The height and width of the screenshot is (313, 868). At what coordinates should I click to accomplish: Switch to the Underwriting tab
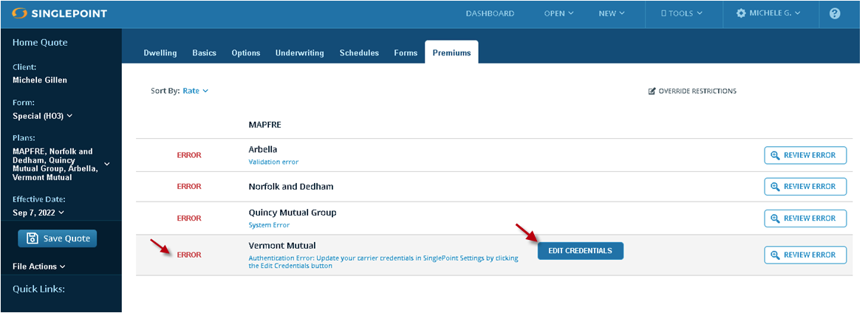tap(300, 53)
